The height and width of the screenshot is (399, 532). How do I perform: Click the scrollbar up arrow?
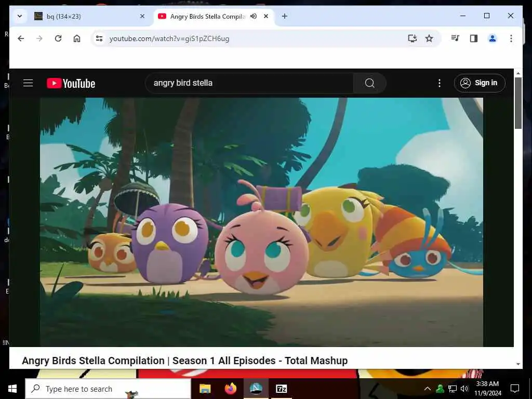pyautogui.click(x=518, y=73)
